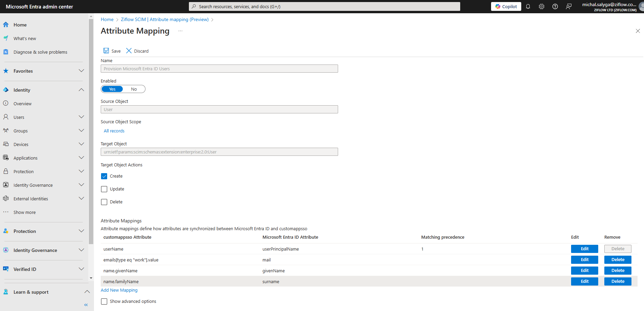Select Overview in the Identity menu
The image size is (644, 311).
pos(22,104)
